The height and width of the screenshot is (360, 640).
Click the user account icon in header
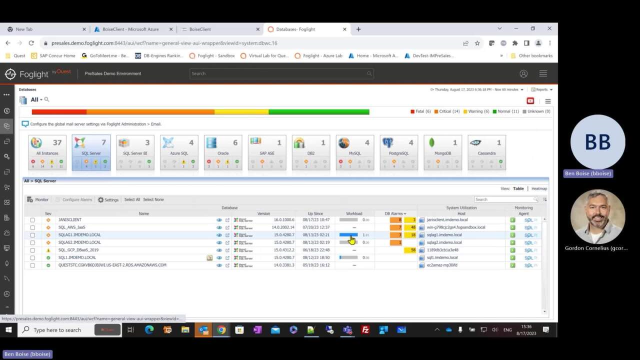pyautogui.click(x=524, y=73)
